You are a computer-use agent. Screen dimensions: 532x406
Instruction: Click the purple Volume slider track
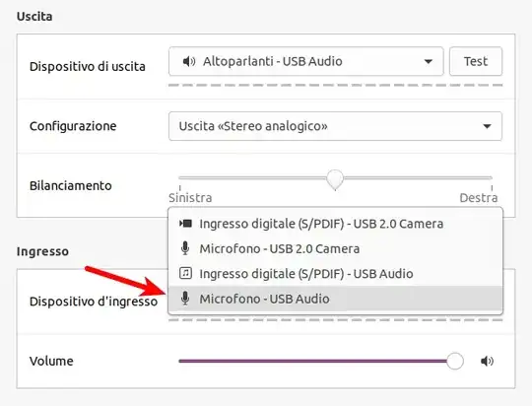tap(312, 361)
